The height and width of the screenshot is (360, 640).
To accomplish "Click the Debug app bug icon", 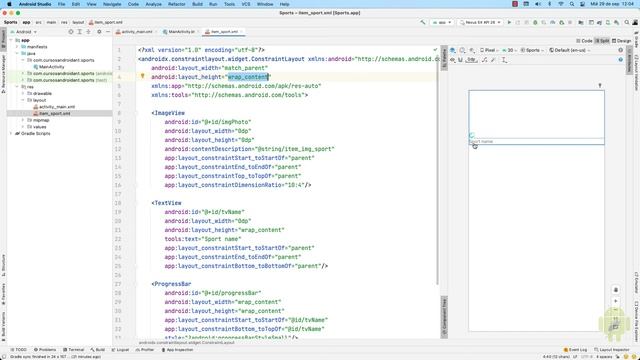I will tap(535, 22).
